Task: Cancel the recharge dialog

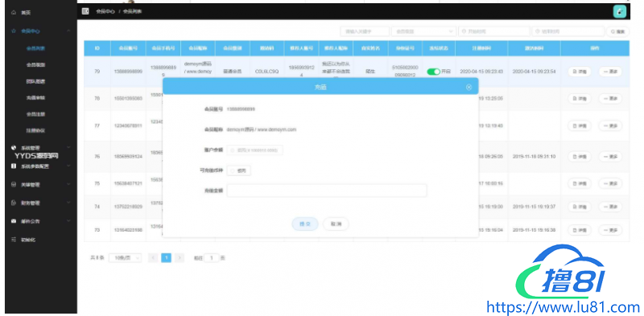Action: click(336, 224)
